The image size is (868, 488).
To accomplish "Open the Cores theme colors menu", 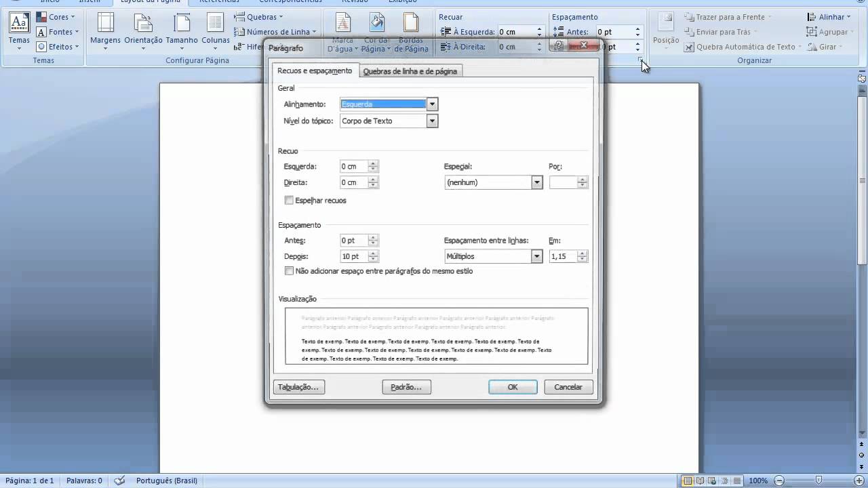I will tap(55, 17).
